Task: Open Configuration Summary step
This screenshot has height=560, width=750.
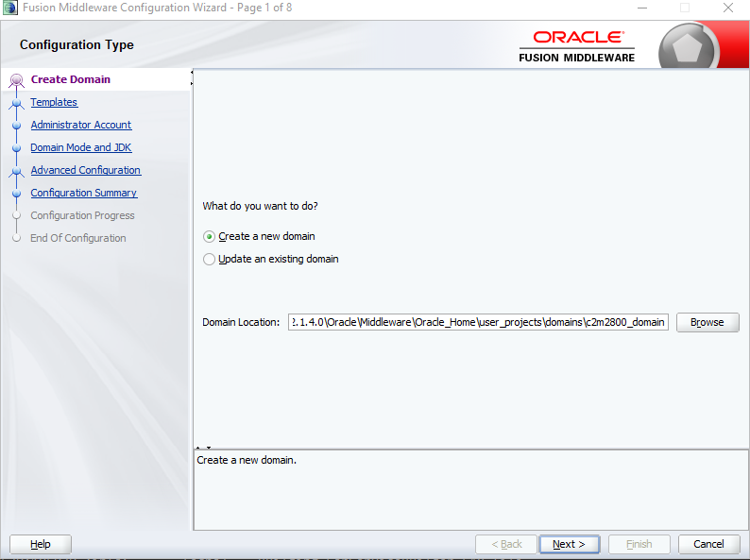Action: (x=84, y=193)
